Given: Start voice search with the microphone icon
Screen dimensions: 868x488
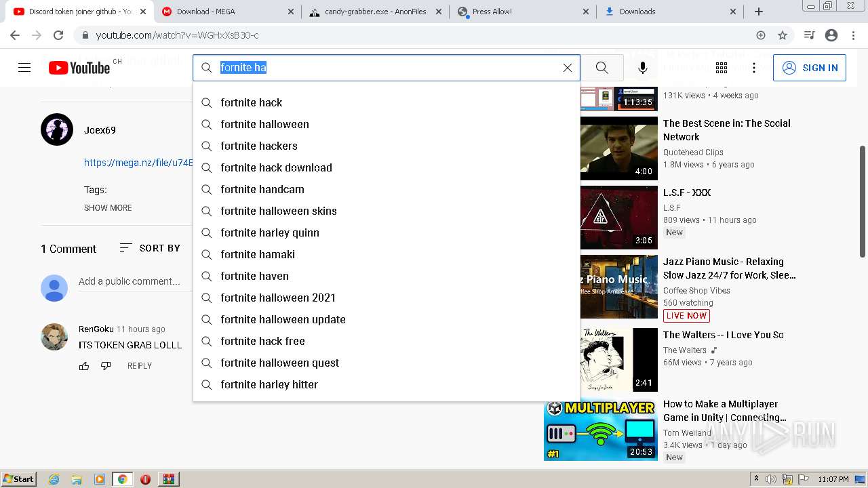Looking at the screenshot, I should point(643,68).
